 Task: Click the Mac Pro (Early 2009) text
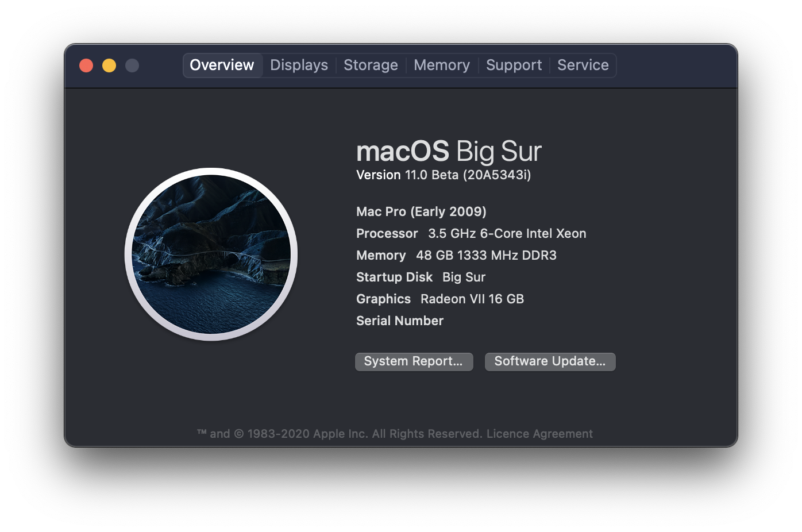click(x=421, y=211)
